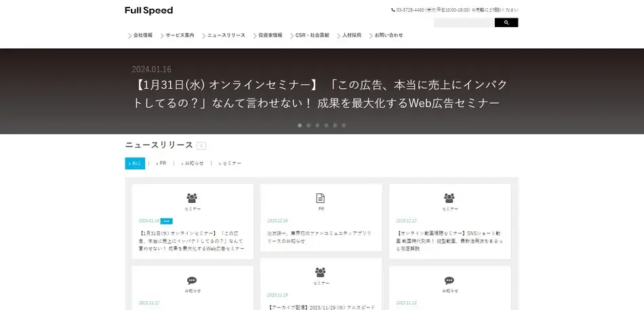644x310 pixels.
Task: Open 人材採用 in the top navigation
Action: click(x=351, y=35)
